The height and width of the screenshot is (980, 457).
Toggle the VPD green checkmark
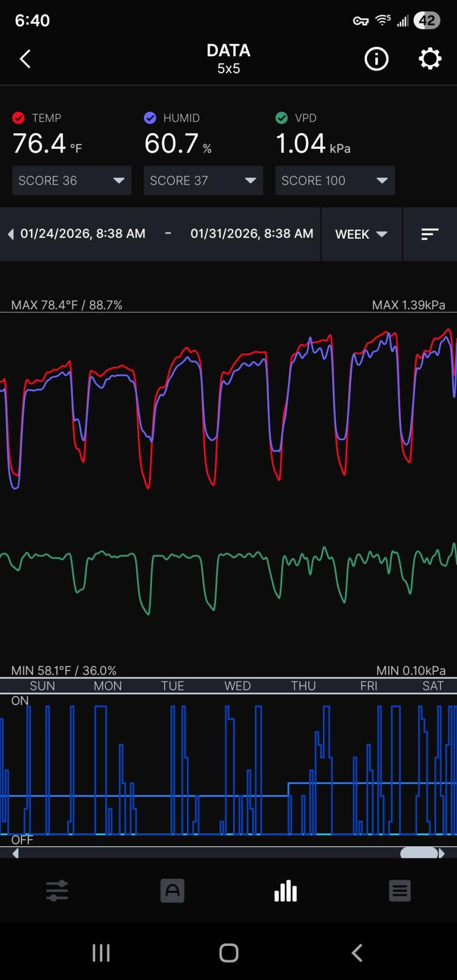click(282, 118)
